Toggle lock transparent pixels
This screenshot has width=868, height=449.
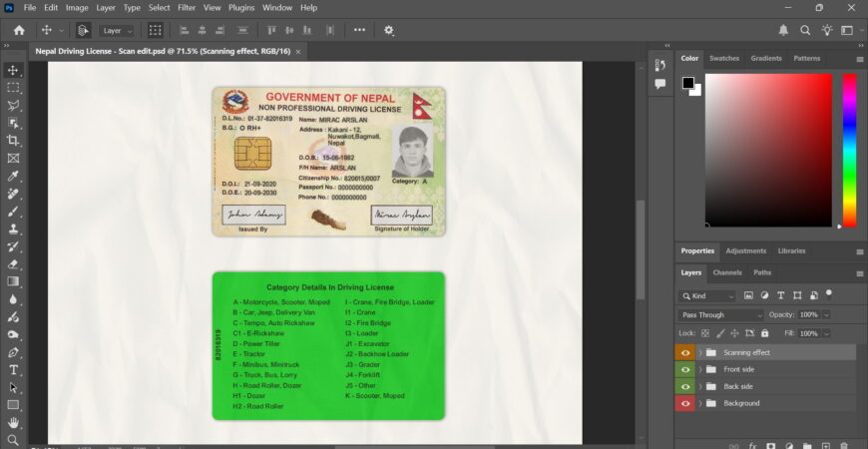click(x=705, y=333)
